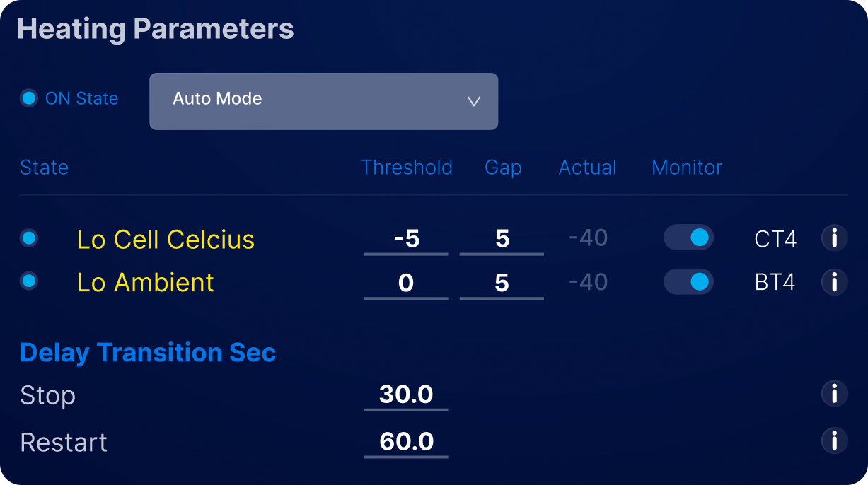The image size is (868, 485).
Task: Click info icon for Lo Cell Celcius
Action: point(834,238)
